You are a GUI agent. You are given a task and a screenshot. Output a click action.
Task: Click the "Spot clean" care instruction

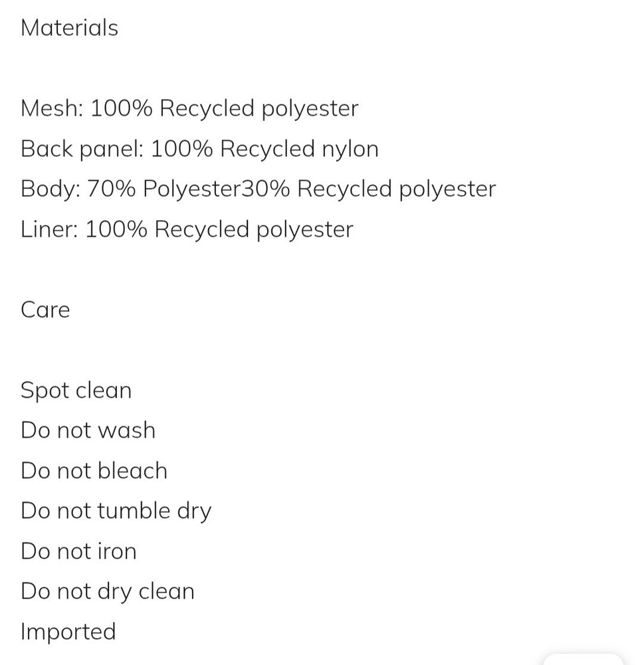click(76, 390)
